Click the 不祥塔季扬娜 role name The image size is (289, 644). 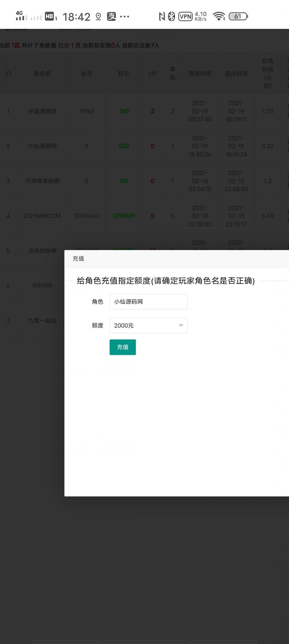(x=42, y=181)
